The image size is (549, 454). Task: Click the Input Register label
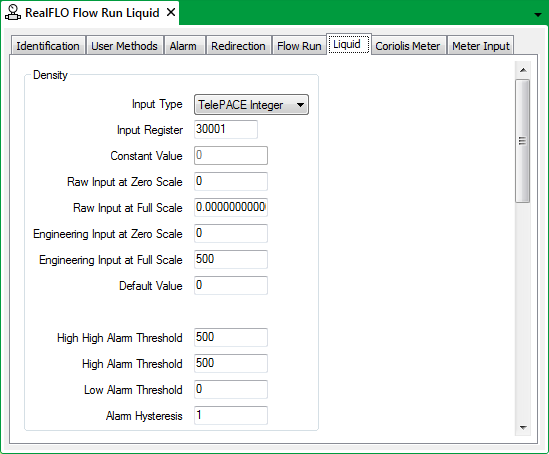[x=150, y=130]
